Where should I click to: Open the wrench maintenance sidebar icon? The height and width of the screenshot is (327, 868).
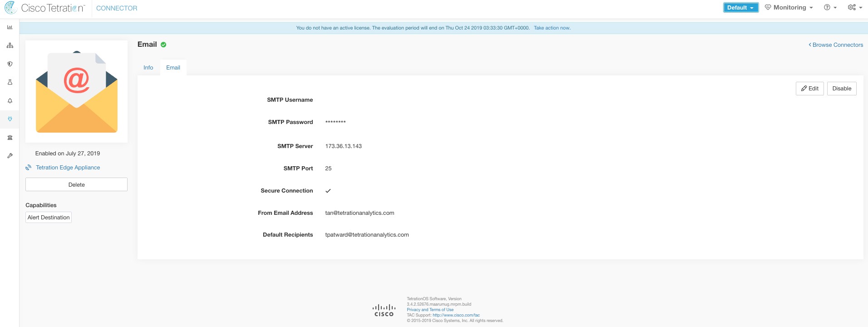tap(10, 156)
